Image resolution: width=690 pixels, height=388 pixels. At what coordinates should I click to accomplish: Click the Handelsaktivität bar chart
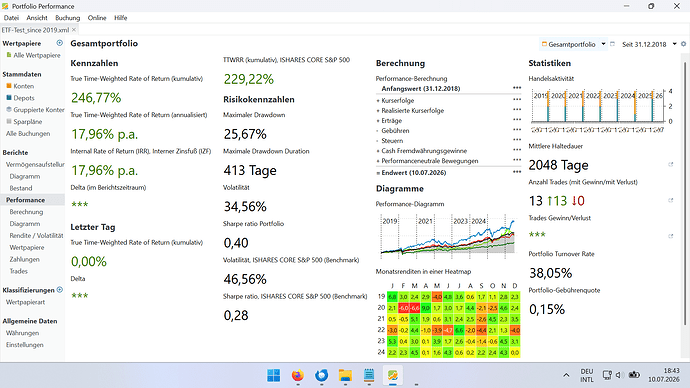tap(602, 110)
